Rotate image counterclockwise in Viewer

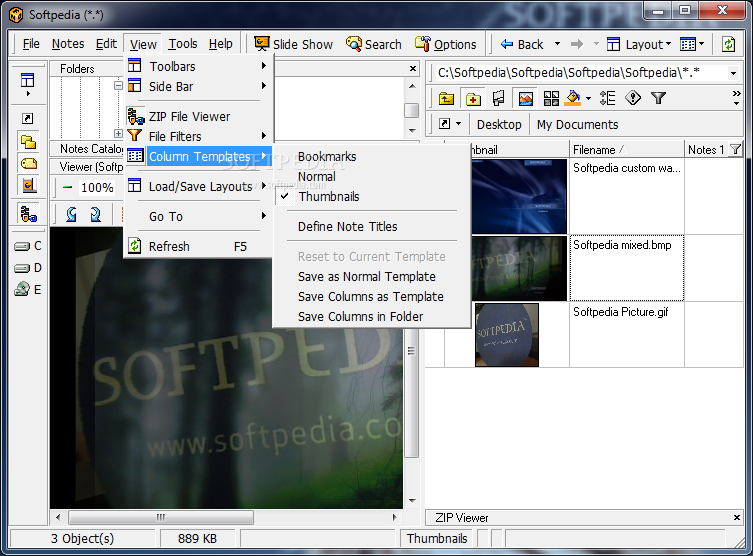point(71,214)
